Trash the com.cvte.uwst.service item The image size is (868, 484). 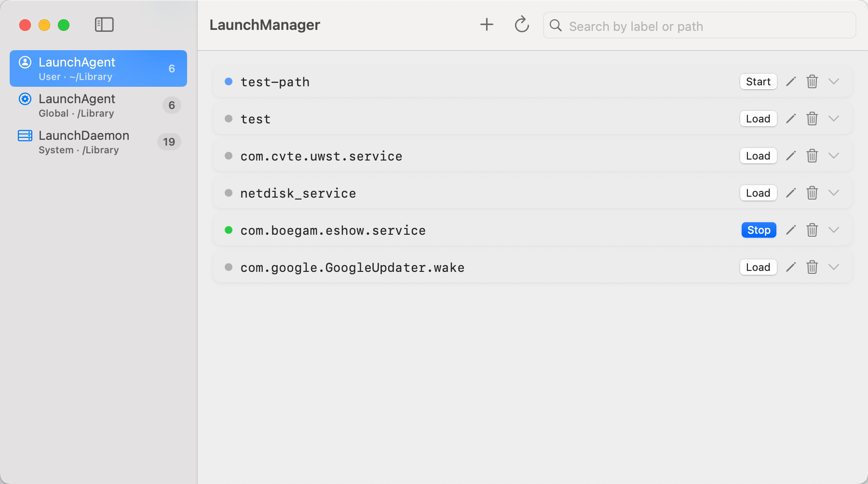point(812,156)
